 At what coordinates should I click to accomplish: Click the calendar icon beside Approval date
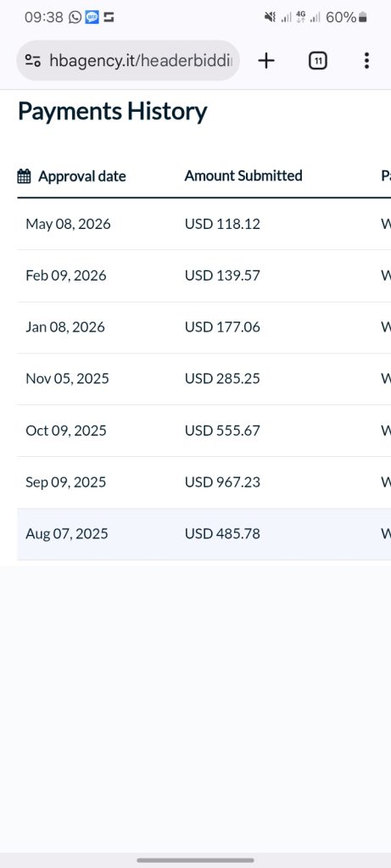coord(24,176)
